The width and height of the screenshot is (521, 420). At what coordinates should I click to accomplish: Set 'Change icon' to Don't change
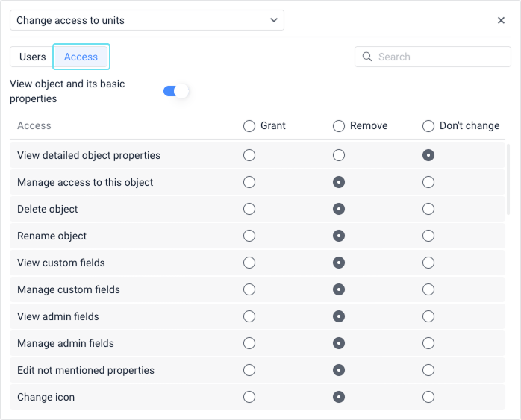(428, 397)
